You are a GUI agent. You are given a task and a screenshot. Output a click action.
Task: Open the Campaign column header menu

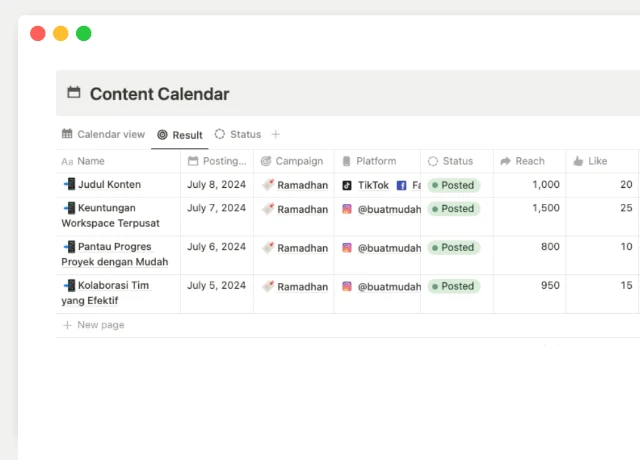pos(292,161)
